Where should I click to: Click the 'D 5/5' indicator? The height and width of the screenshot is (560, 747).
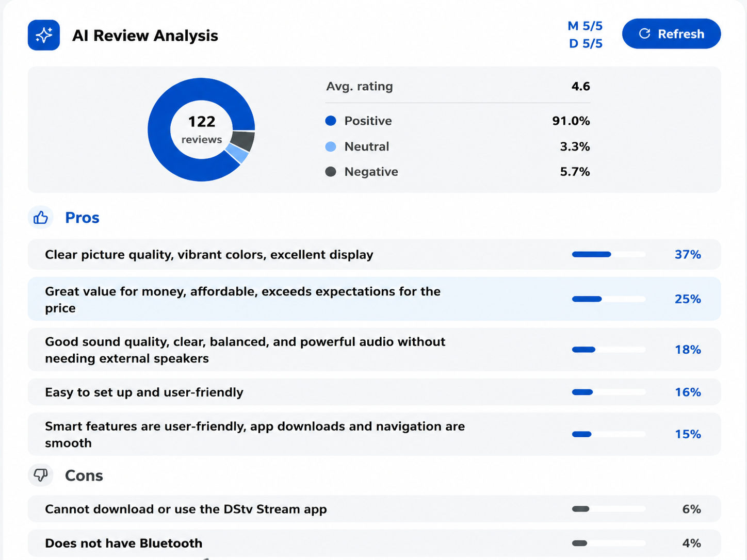pos(586,44)
